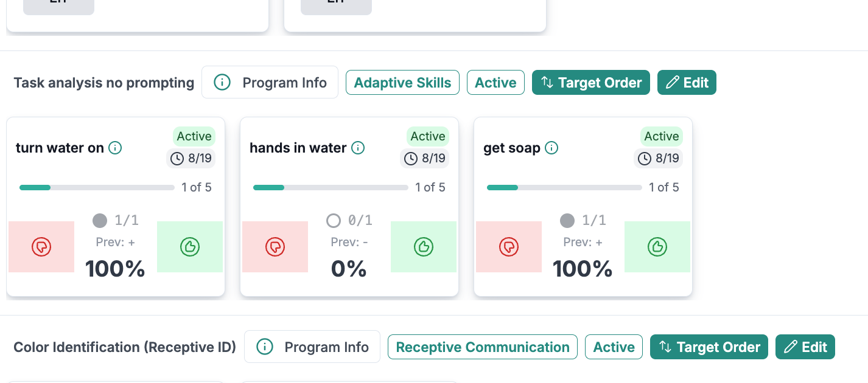Mark hands in water correct with thumbs up
Screen dimensions: 868x383
click(424, 247)
